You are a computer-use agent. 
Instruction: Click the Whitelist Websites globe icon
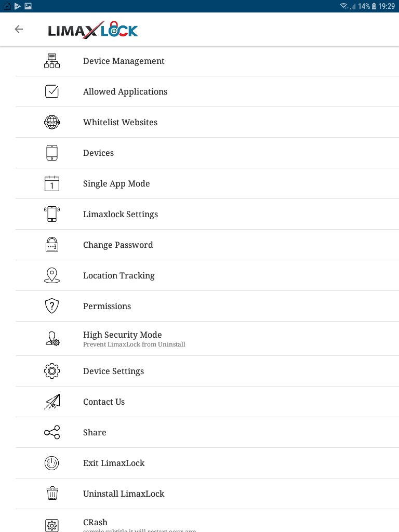point(52,122)
